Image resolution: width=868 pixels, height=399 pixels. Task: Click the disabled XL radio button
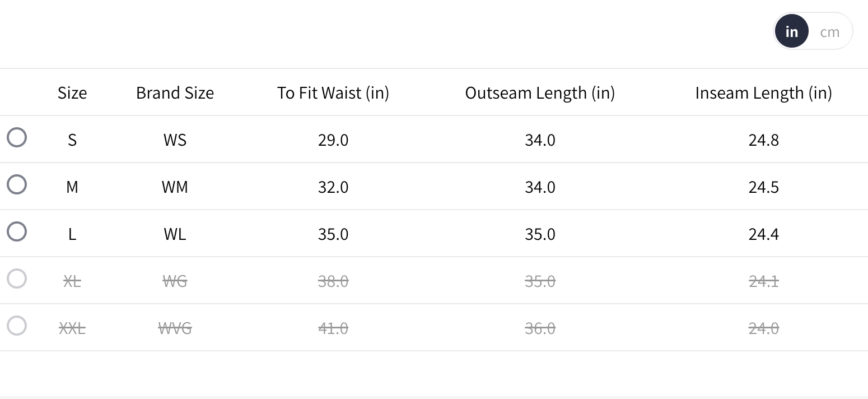click(17, 279)
